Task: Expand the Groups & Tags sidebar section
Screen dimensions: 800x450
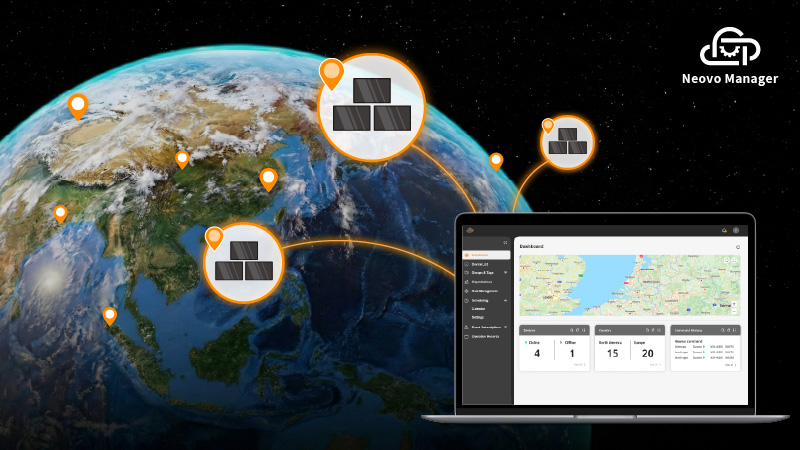Action: [505, 272]
